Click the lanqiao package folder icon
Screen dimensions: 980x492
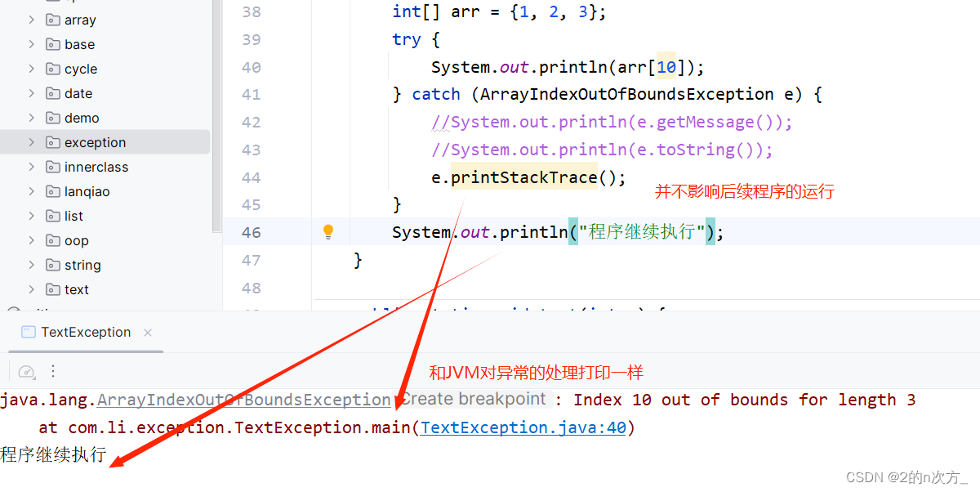[53, 191]
